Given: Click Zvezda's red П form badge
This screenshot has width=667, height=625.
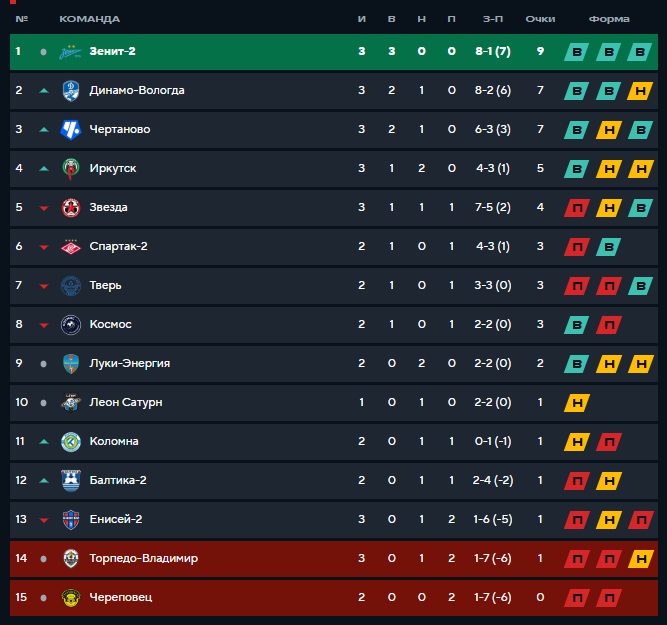Looking at the screenshot, I should (x=577, y=208).
